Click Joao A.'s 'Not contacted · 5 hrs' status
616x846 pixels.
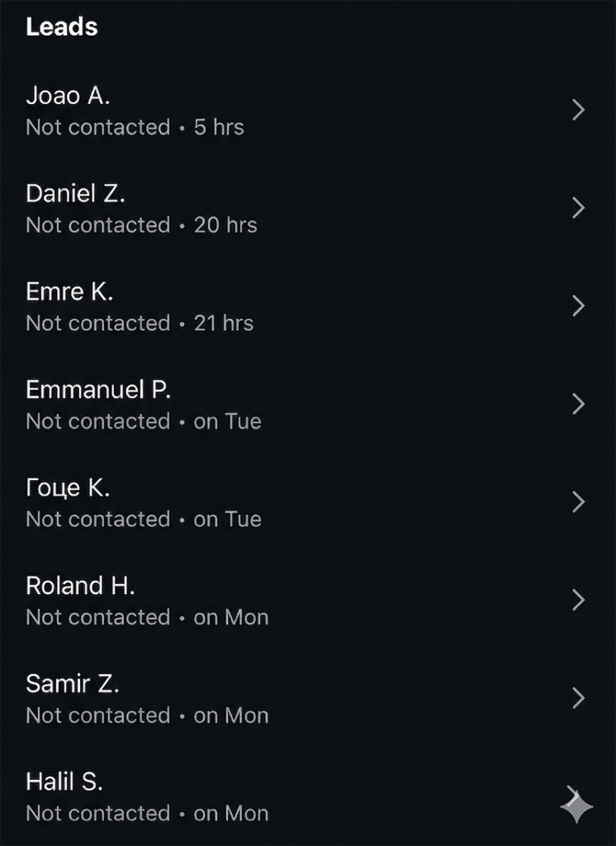click(135, 127)
